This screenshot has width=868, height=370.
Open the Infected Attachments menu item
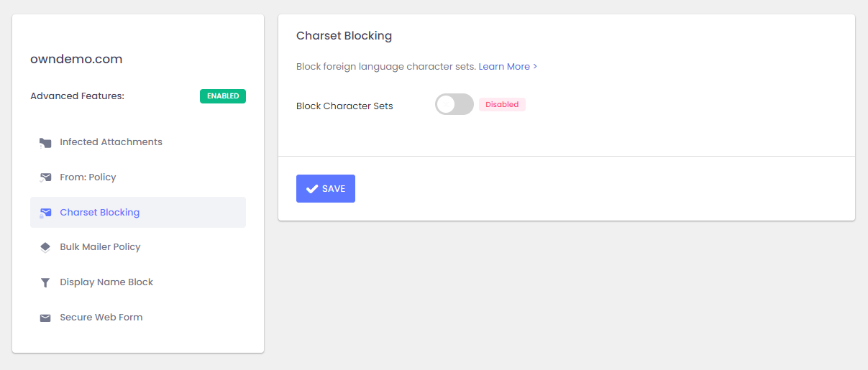click(x=111, y=142)
